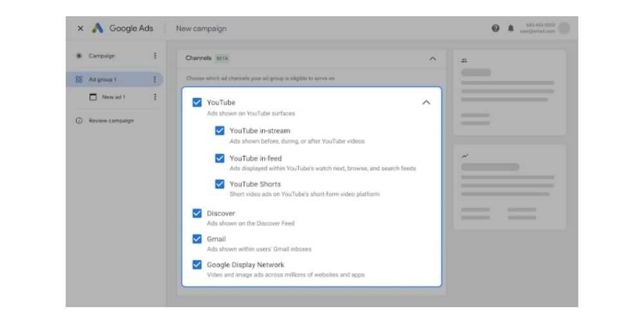Go to Review campaign step
The height and width of the screenshot is (322, 644).
coord(111,120)
